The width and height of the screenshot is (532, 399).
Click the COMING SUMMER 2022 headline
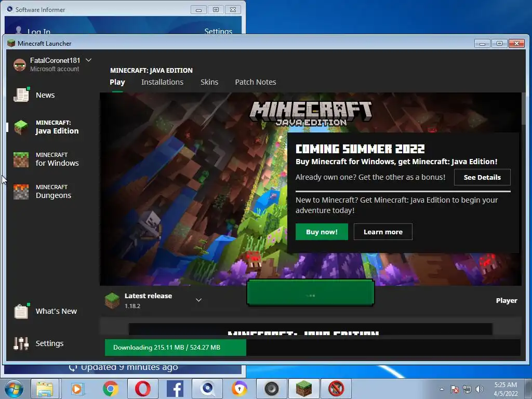[360, 149]
